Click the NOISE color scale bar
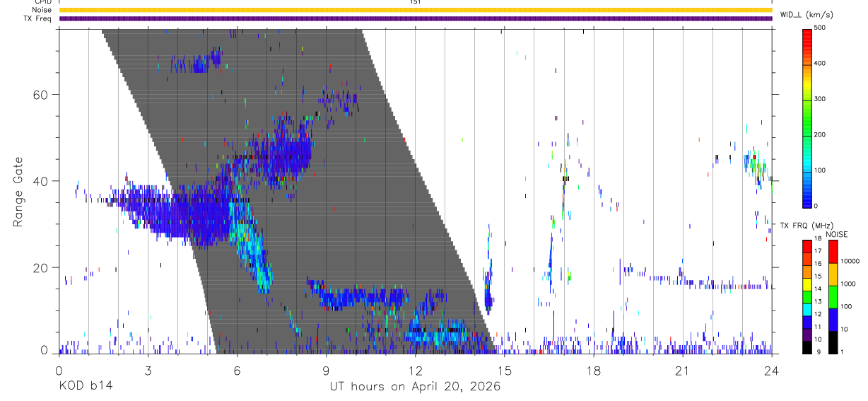The width and height of the screenshot is (868, 401). click(x=833, y=296)
